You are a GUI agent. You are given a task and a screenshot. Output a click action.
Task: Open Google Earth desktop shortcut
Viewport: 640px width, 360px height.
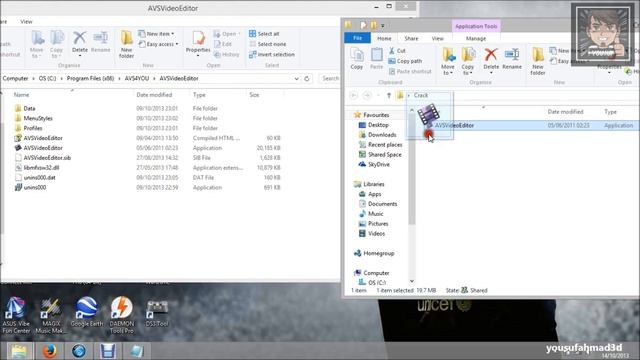pos(87,312)
